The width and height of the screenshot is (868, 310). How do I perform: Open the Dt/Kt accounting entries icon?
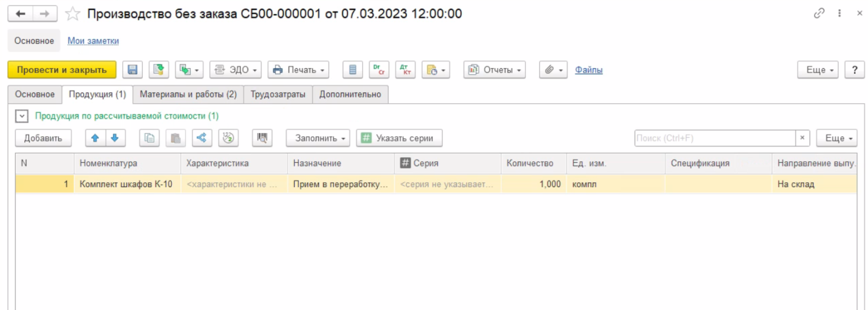(405, 70)
